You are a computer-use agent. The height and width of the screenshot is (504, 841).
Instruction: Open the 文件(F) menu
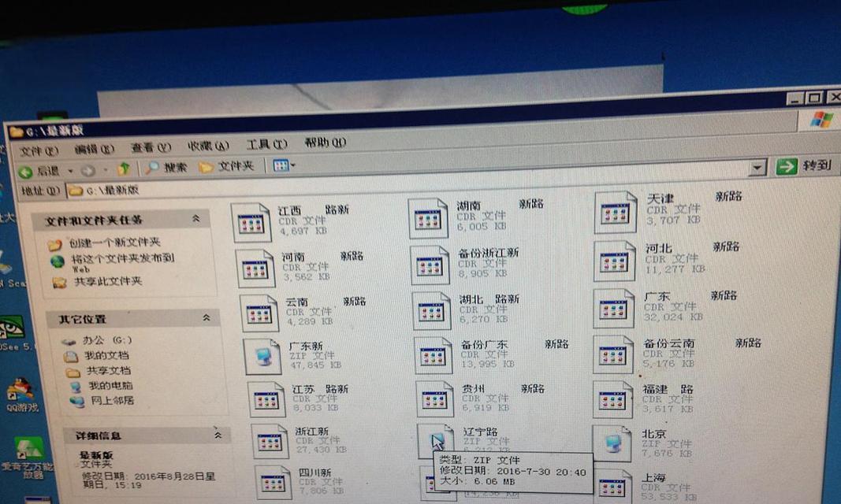38,151
